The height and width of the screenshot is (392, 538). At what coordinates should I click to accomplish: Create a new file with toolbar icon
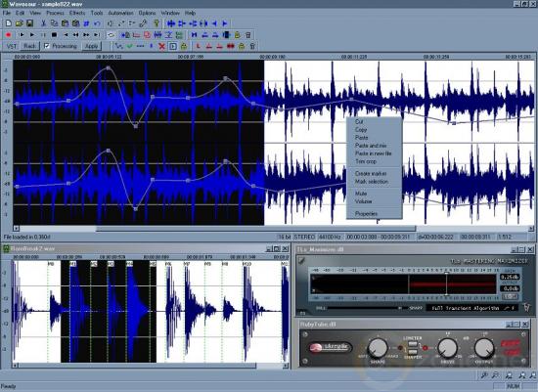tap(9, 23)
